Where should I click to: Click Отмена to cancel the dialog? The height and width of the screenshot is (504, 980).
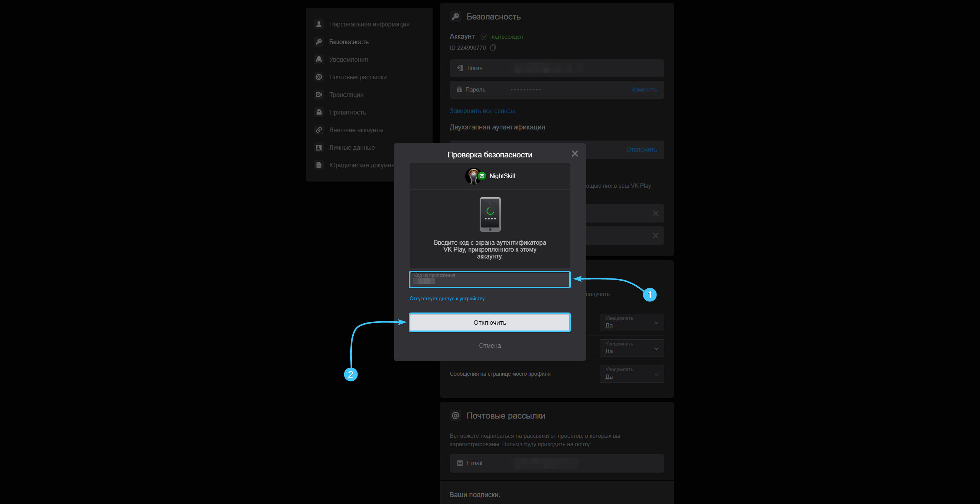pyautogui.click(x=490, y=345)
